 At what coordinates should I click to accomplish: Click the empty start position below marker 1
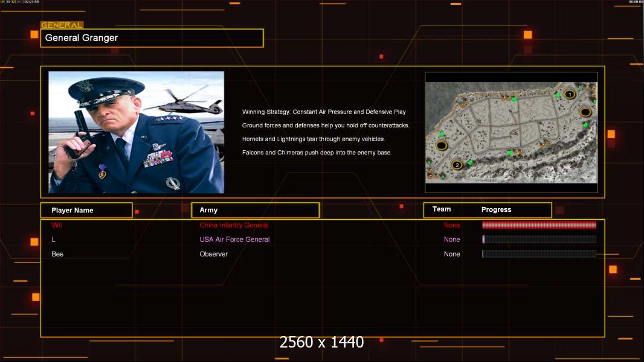585,112
